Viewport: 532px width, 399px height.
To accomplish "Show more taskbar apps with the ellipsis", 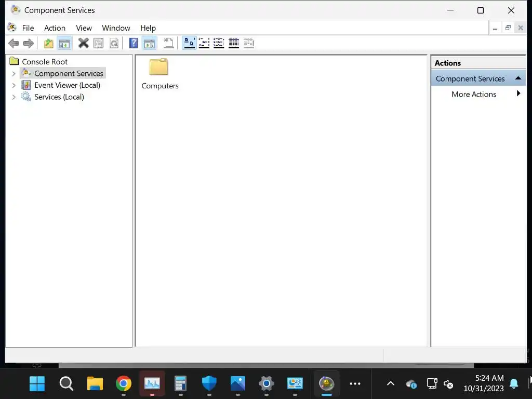I will click(355, 384).
